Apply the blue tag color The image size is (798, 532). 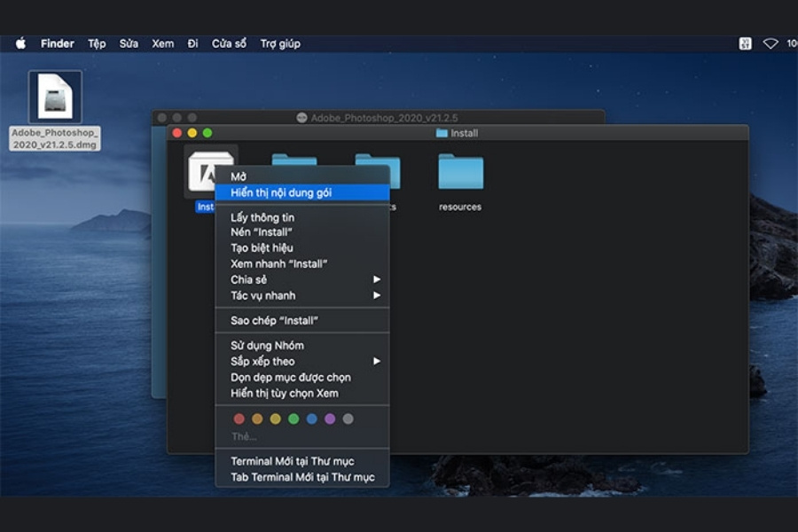pyautogui.click(x=312, y=419)
